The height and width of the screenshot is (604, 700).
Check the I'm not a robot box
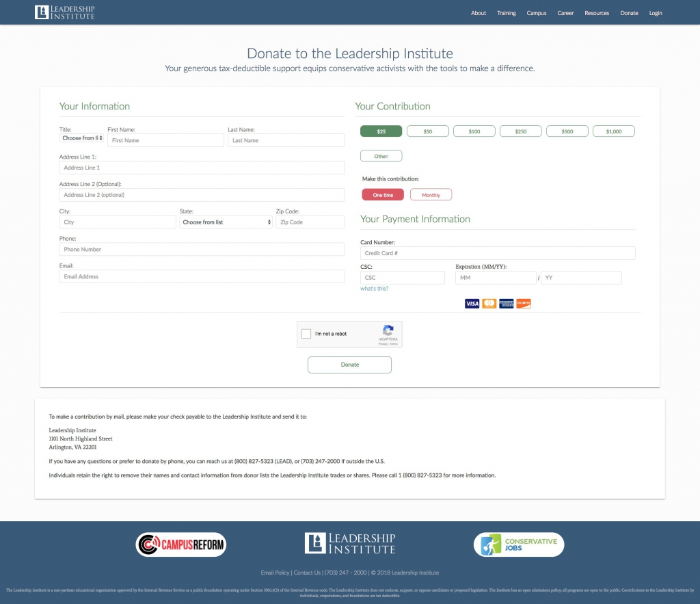click(x=306, y=334)
